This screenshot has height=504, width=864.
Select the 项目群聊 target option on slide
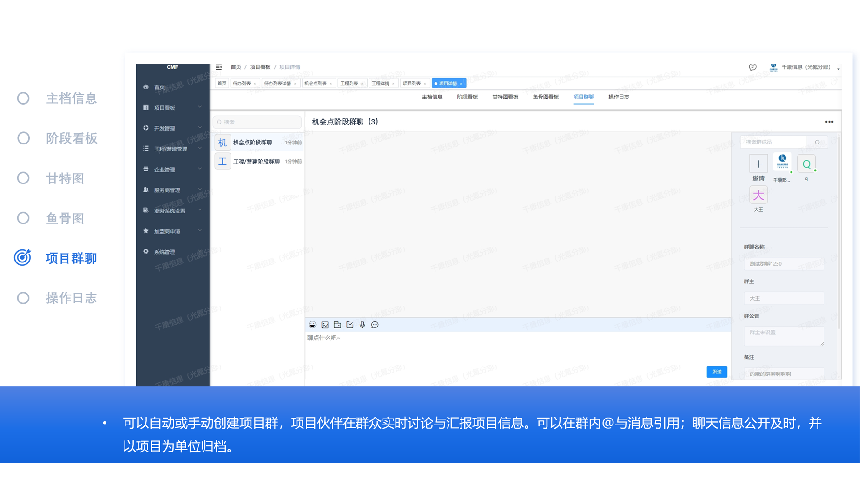[x=23, y=259]
